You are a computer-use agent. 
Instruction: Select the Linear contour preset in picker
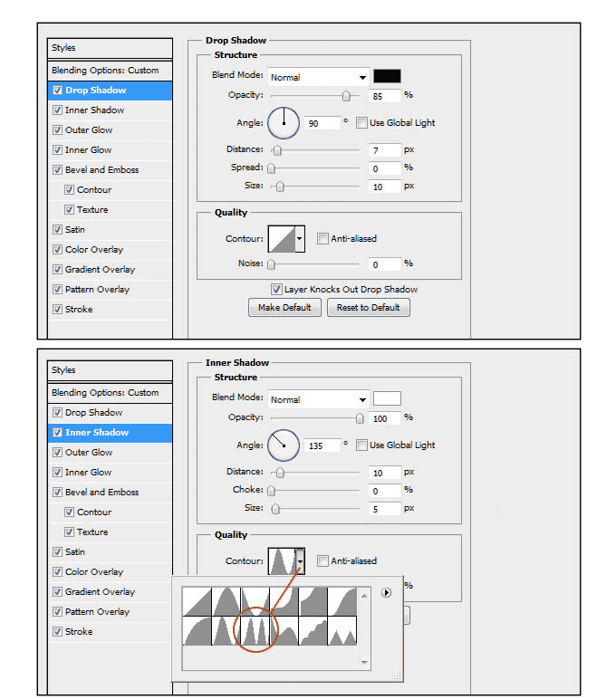click(x=197, y=602)
